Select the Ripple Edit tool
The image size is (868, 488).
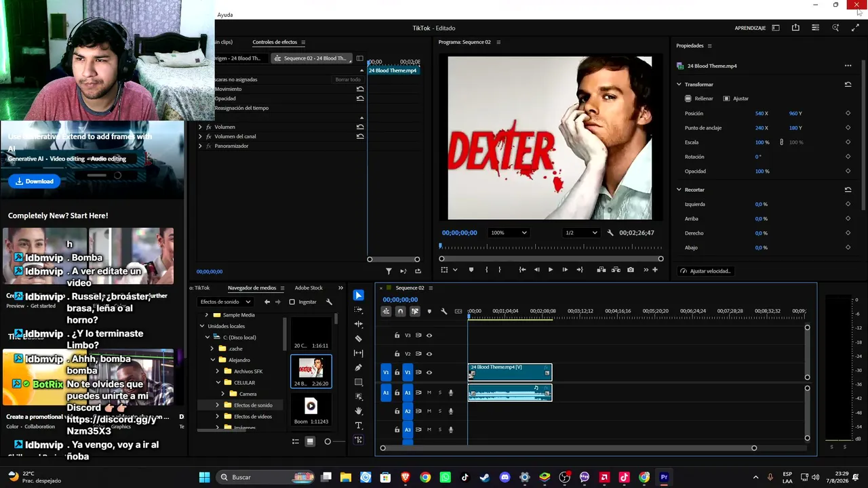click(358, 324)
